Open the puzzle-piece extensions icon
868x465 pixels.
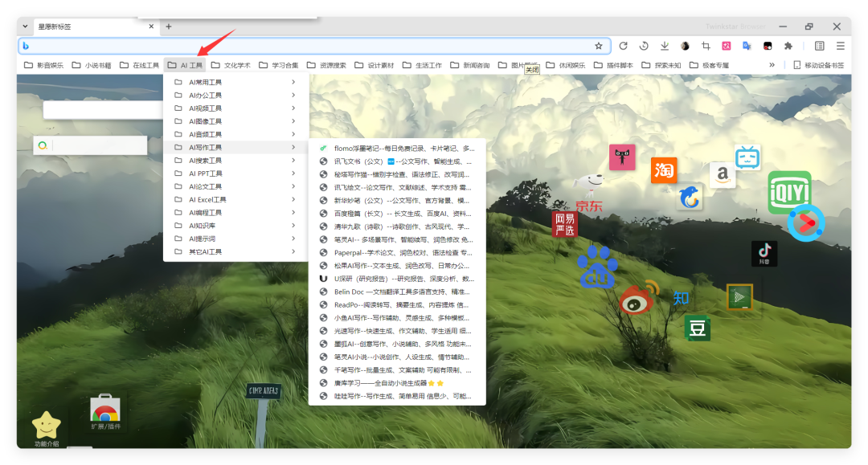coord(788,46)
